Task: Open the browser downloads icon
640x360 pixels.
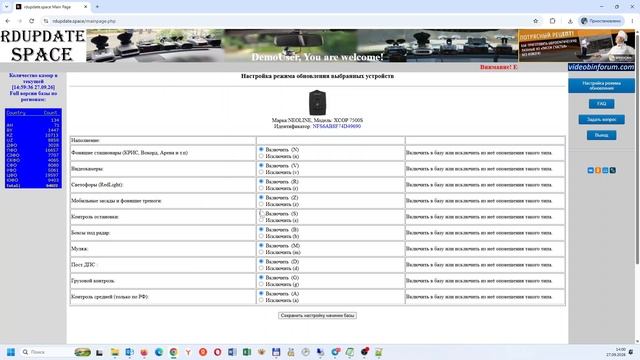Action: click(570, 21)
